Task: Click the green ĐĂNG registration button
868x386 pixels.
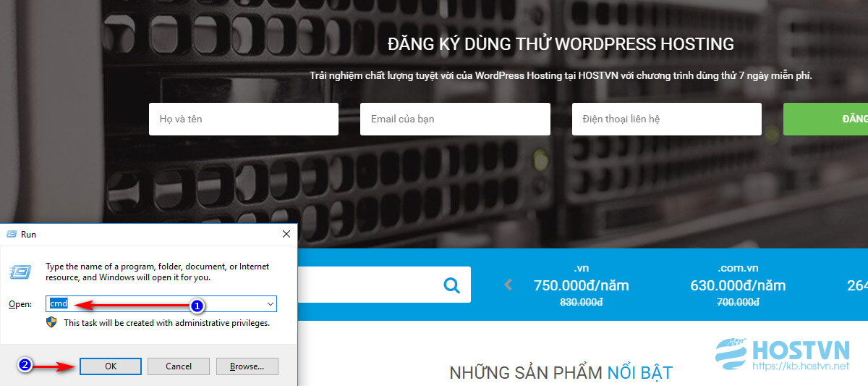Action: [x=825, y=119]
